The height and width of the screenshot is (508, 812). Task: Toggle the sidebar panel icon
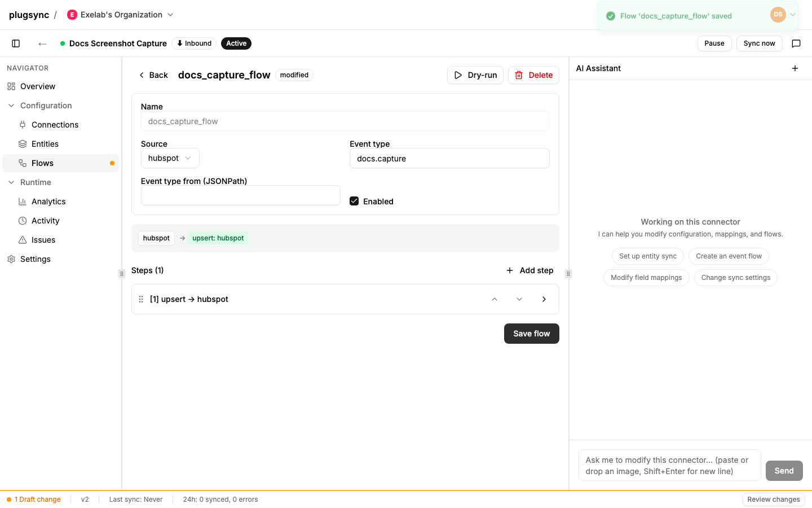click(16, 43)
